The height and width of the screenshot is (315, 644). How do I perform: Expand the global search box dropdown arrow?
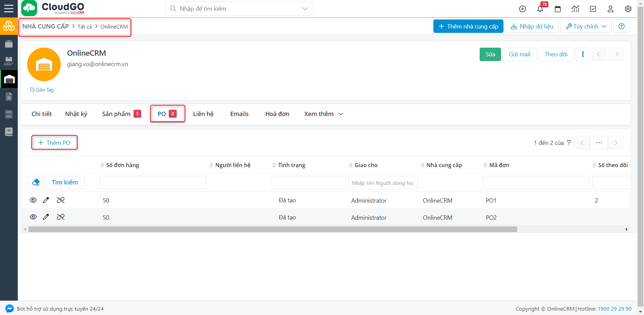[305, 9]
